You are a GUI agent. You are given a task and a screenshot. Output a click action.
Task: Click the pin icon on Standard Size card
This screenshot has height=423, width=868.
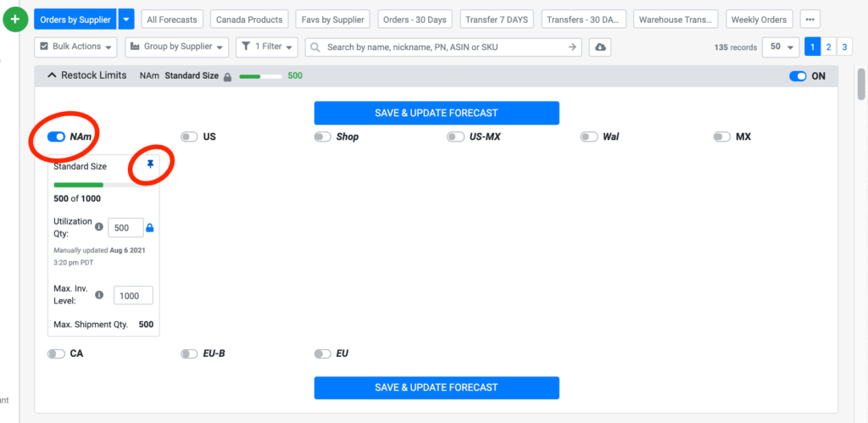(150, 164)
